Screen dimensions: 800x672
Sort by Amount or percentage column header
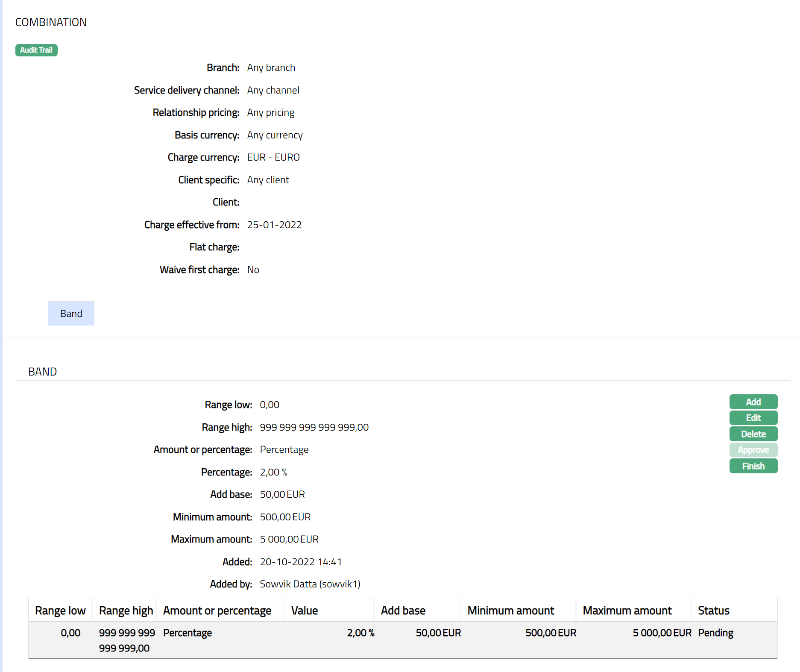point(217,610)
